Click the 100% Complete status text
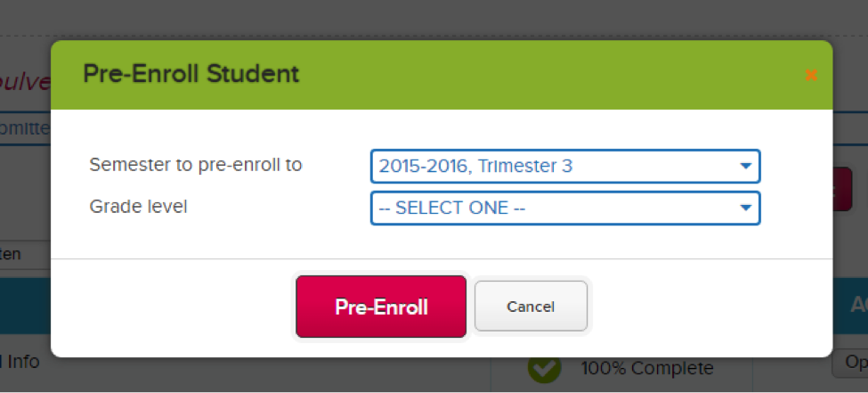This screenshot has width=868, height=393. click(x=647, y=368)
